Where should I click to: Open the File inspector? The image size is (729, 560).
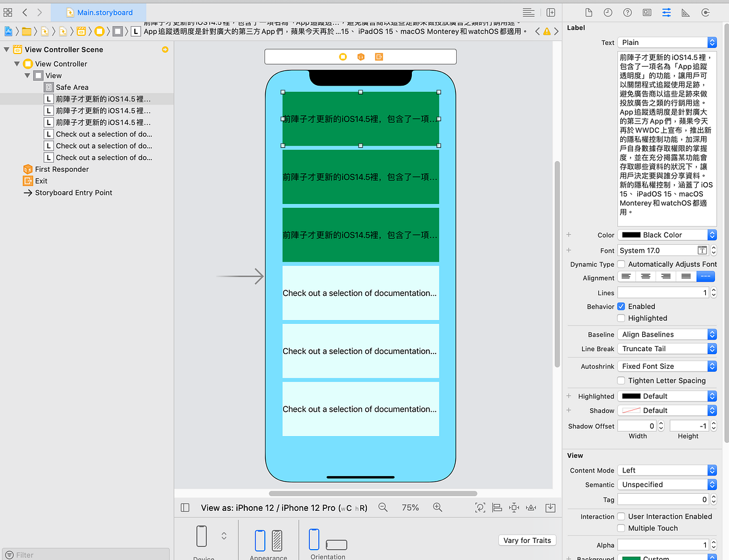coord(589,12)
